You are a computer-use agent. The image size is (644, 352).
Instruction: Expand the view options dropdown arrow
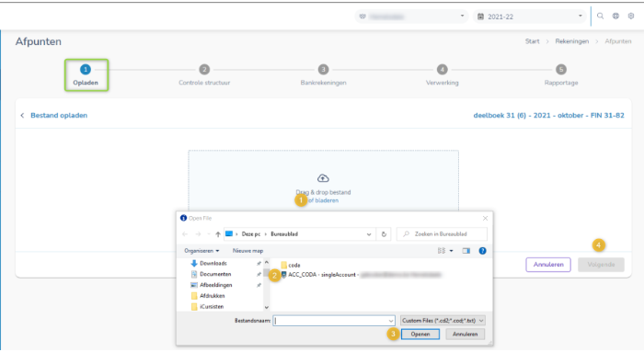tap(451, 251)
